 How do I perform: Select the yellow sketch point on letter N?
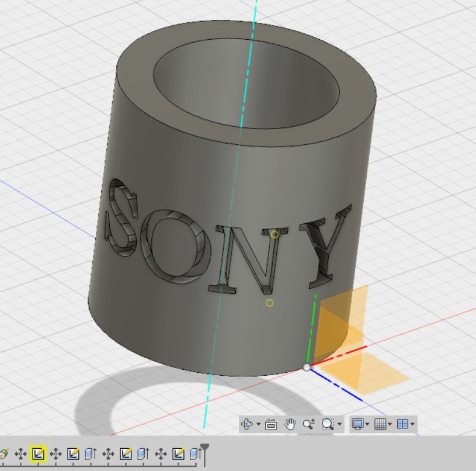(x=275, y=234)
